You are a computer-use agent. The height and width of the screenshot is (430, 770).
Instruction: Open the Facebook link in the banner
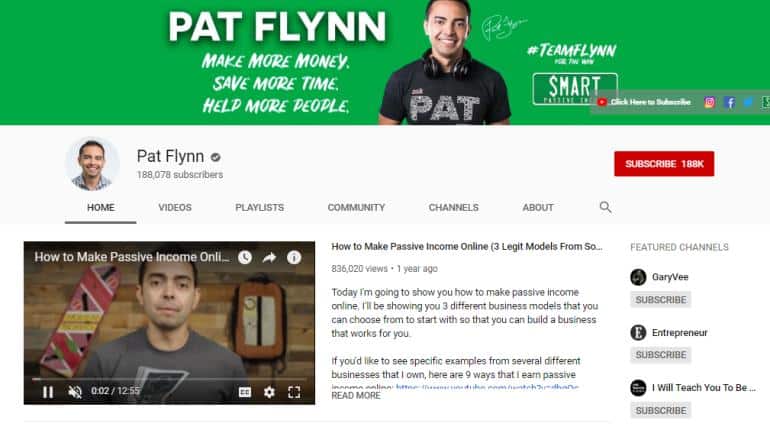(730, 102)
